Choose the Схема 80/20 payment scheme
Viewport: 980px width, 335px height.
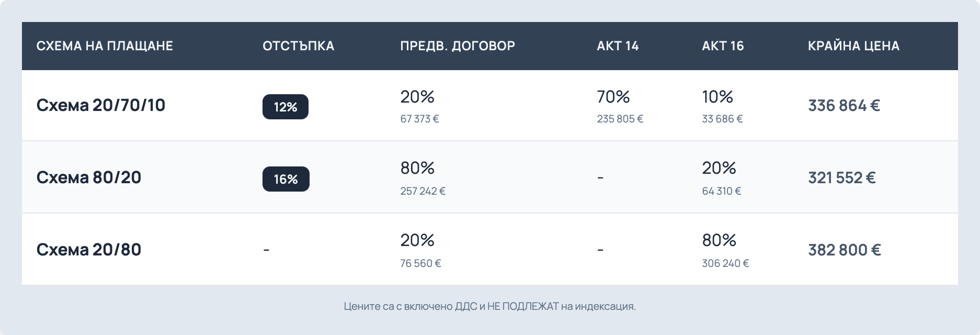(x=89, y=178)
